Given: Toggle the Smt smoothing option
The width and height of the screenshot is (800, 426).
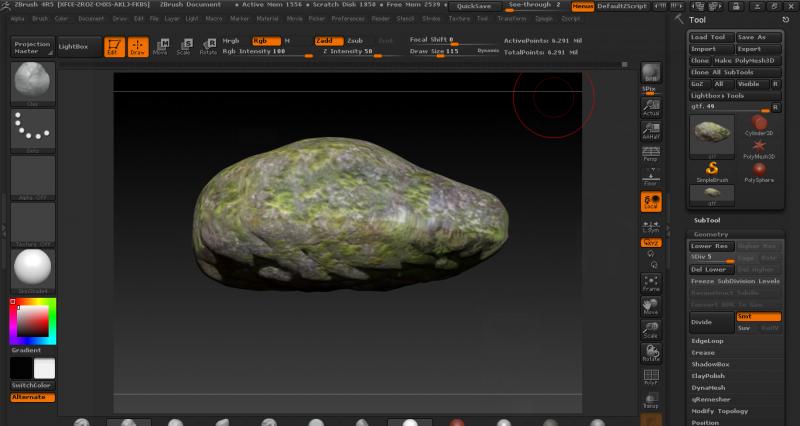Looking at the screenshot, I should coord(758,317).
